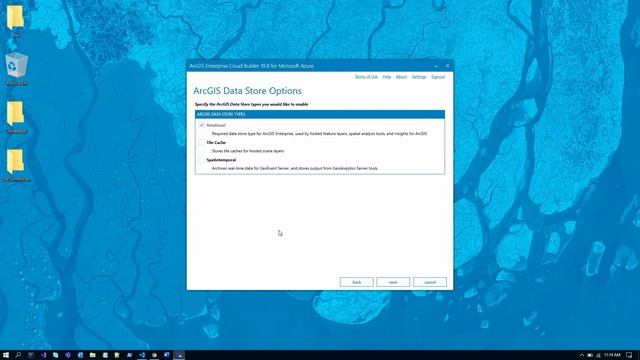The height and width of the screenshot is (360, 640).
Task: Open the Action Center notifications icon
Action: click(x=629, y=355)
